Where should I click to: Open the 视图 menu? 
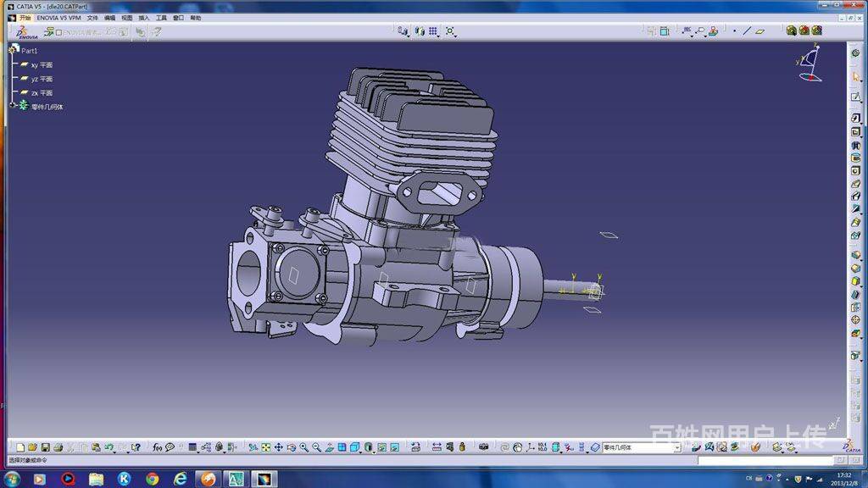127,18
